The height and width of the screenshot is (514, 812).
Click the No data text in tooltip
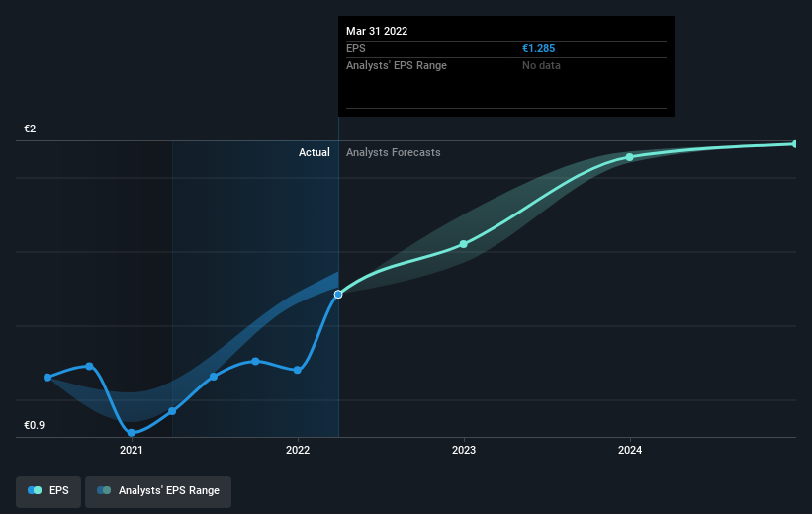(541, 65)
